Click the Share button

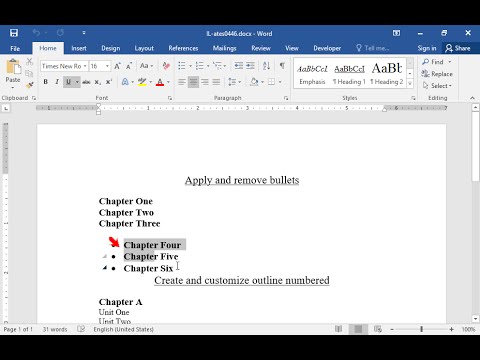coord(458,48)
